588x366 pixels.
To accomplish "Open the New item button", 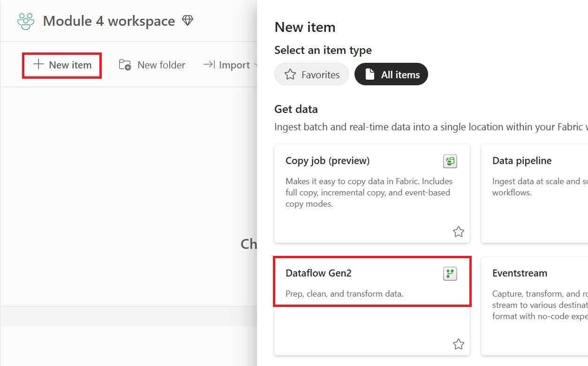I will (x=62, y=65).
